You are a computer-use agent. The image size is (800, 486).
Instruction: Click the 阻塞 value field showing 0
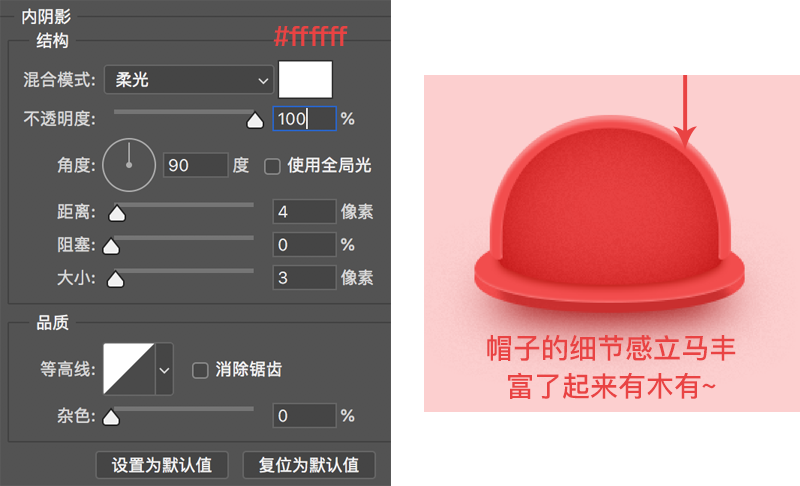(304, 245)
